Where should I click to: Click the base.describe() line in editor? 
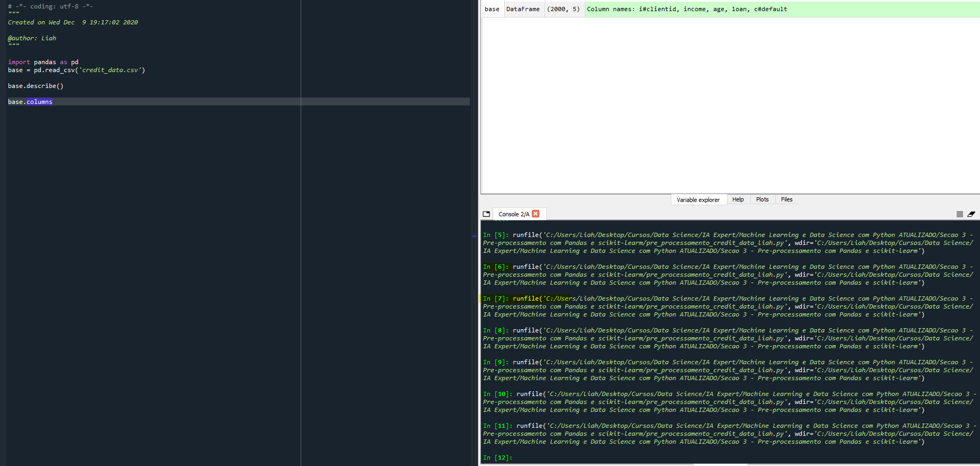point(36,86)
